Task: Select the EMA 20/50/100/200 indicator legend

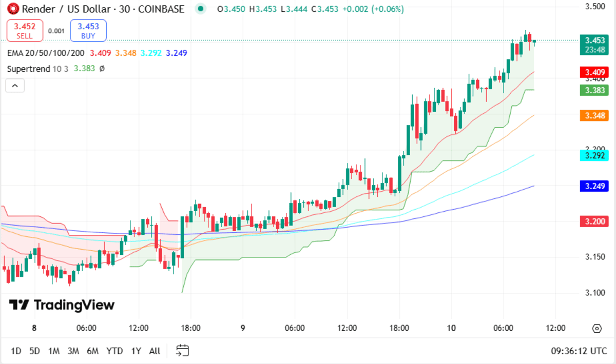Action: click(46, 53)
